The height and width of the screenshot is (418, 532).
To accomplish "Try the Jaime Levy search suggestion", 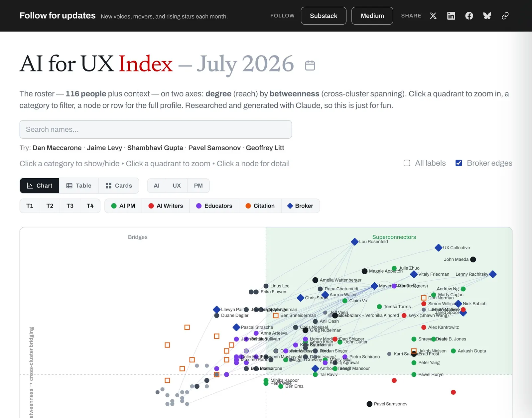I will point(104,148).
